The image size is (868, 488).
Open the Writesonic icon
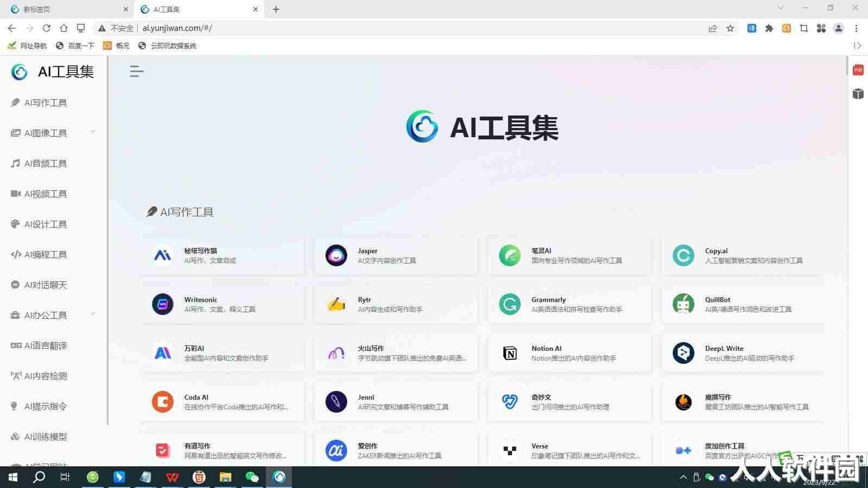(163, 304)
